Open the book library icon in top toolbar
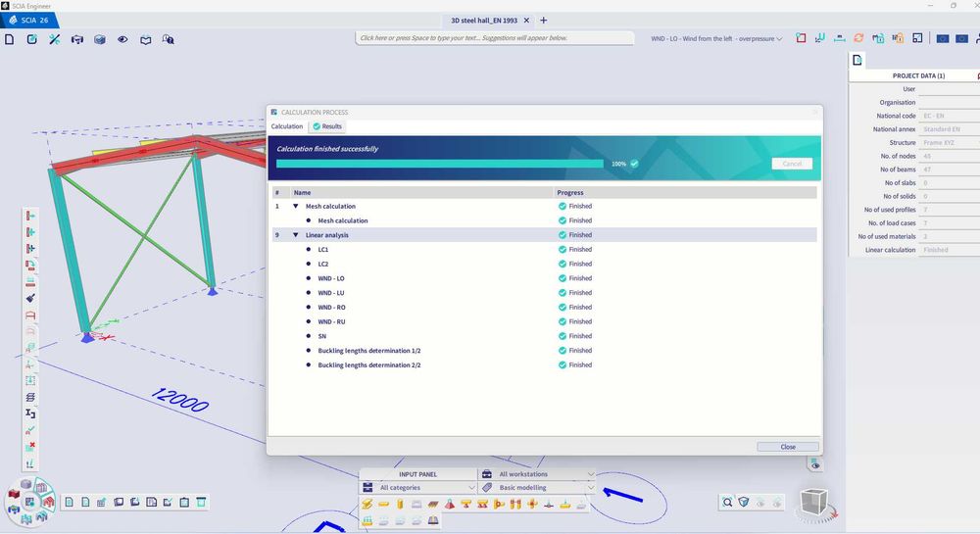Viewport: 980px width, 534px height. (x=146, y=40)
